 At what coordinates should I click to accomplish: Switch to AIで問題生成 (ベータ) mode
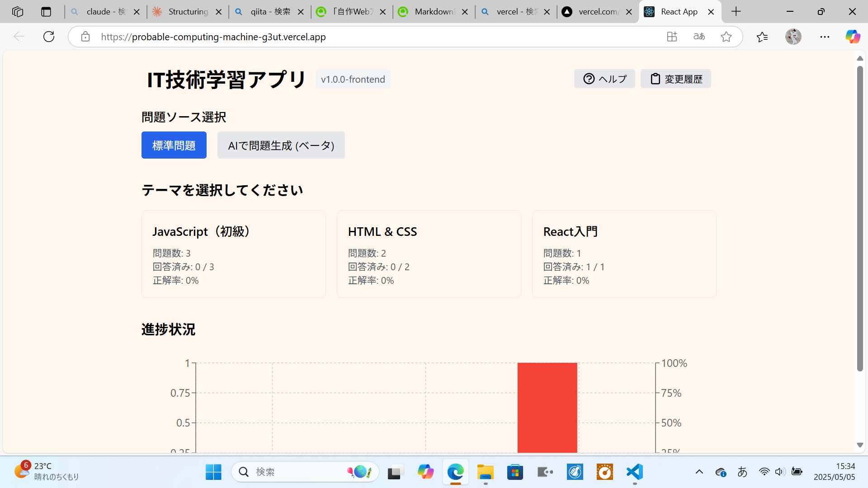click(x=281, y=145)
